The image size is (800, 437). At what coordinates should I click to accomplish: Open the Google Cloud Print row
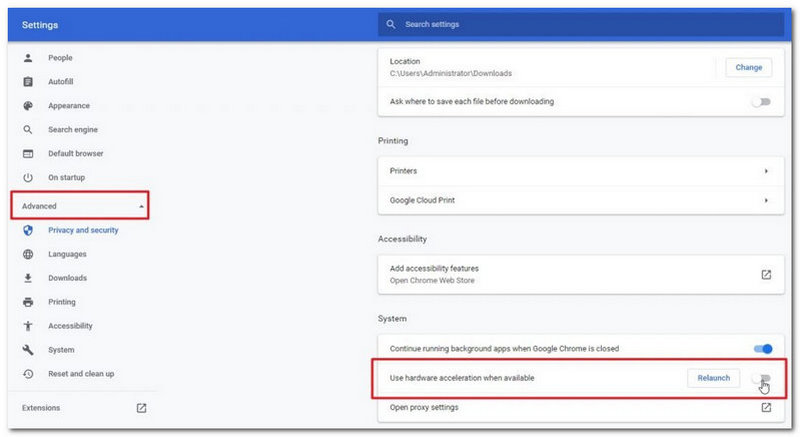tap(581, 200)
